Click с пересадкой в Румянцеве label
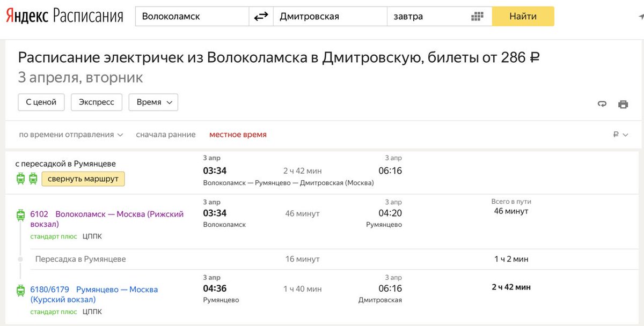The image size is (644, 326). pyautogui.click(x=65, y=164)
